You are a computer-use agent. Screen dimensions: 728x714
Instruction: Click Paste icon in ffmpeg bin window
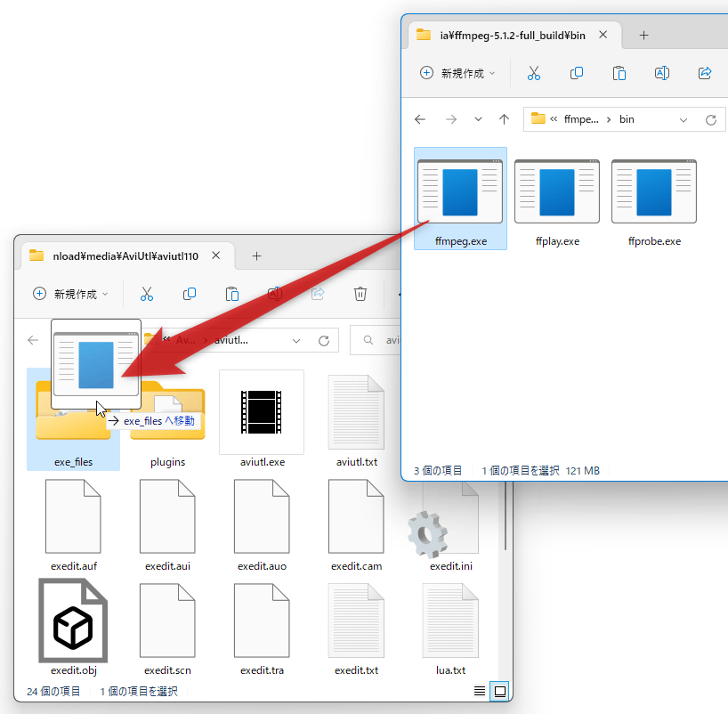[x=619, y=73]
